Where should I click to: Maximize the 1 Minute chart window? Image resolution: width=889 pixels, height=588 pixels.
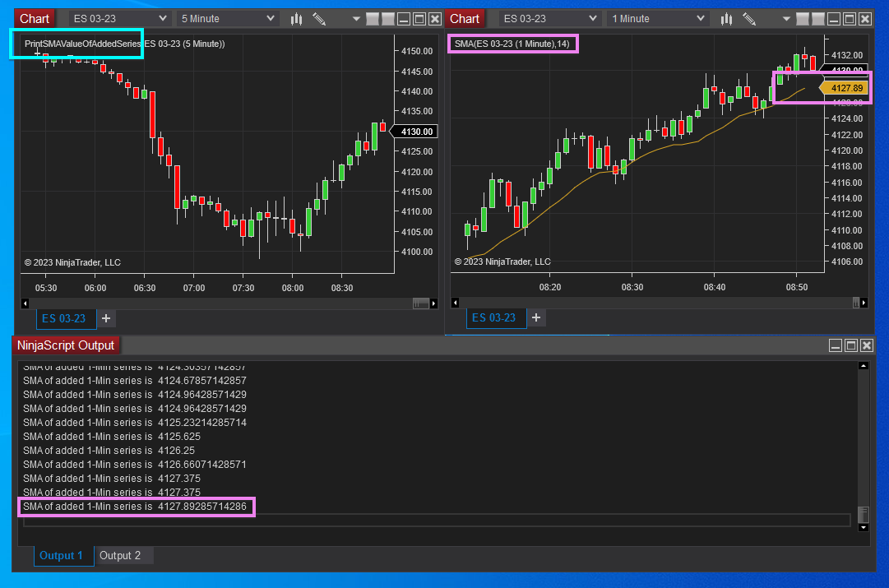click(850, 19)
